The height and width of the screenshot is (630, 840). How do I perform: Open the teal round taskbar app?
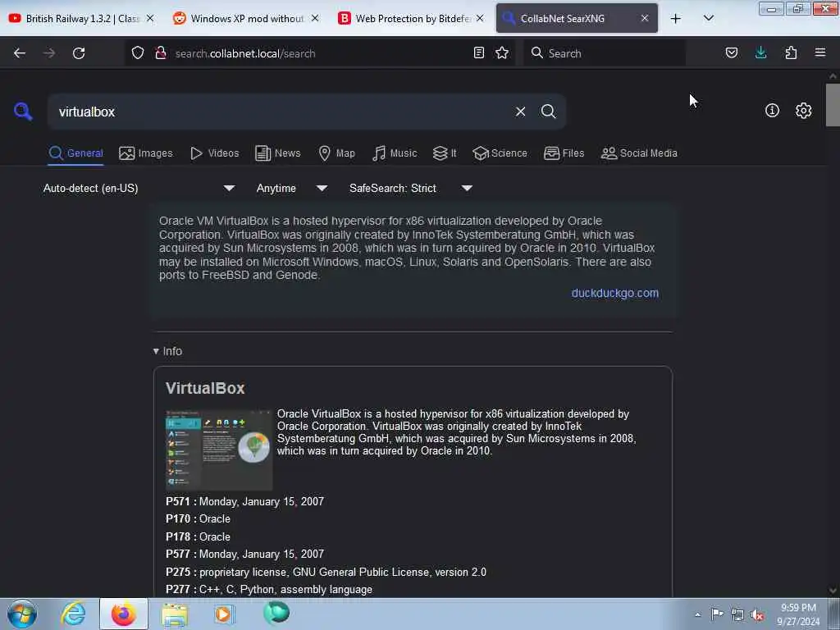[276, 613]
